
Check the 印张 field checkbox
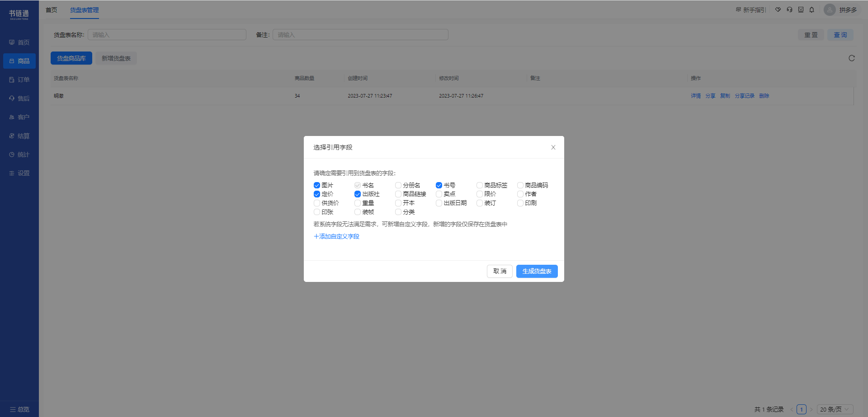(316, 212)
